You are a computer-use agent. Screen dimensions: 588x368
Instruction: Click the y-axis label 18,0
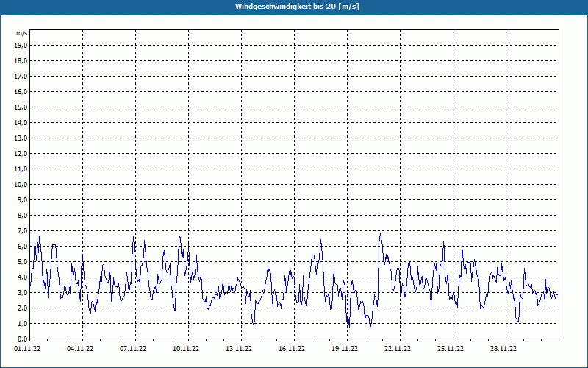(21, 61)
